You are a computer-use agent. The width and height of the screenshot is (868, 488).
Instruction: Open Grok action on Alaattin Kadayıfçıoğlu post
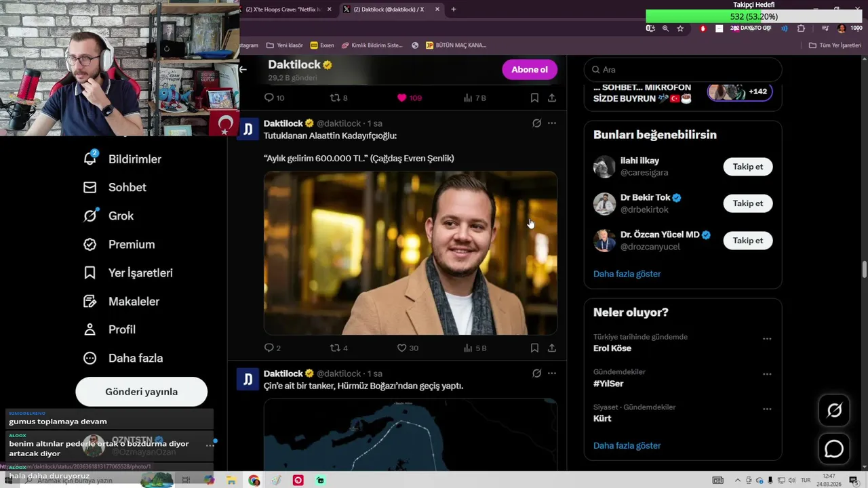(x=536, y=123)
